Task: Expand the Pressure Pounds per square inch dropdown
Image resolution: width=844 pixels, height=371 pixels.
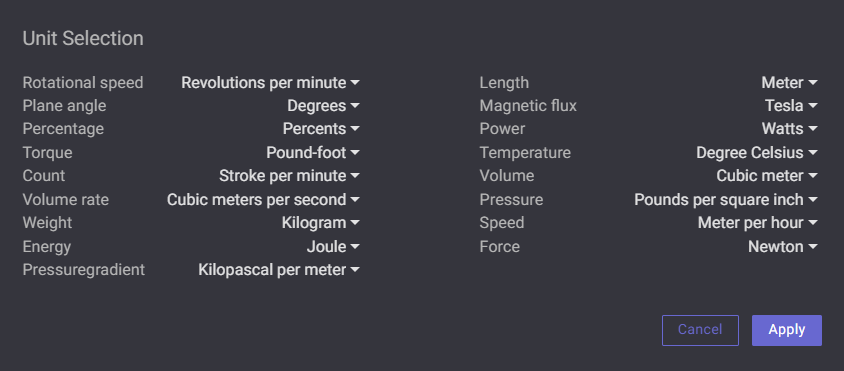Action: 726,200
